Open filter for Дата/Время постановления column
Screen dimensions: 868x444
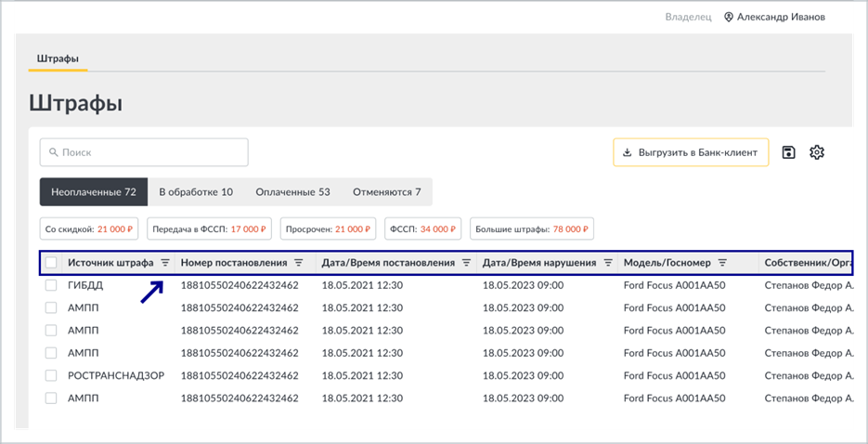tap(466, 264)
